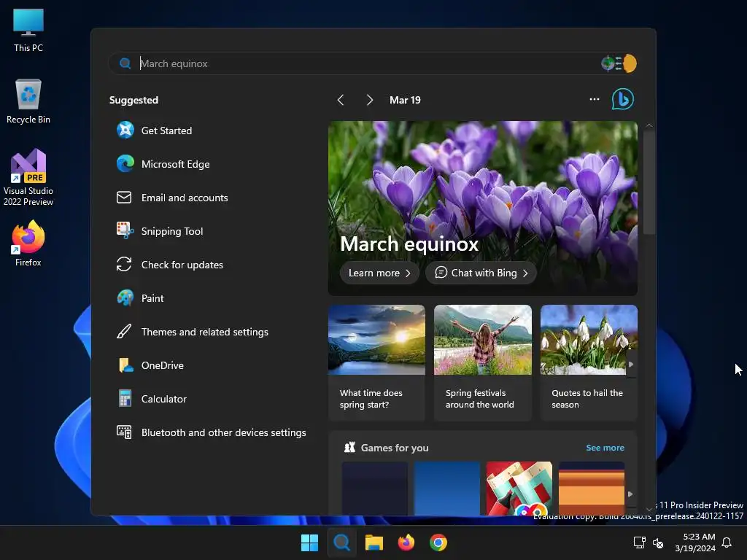This screenshot has height=560, width=747.
Task: Click the Games for you heading
Action: coord(395,448)
